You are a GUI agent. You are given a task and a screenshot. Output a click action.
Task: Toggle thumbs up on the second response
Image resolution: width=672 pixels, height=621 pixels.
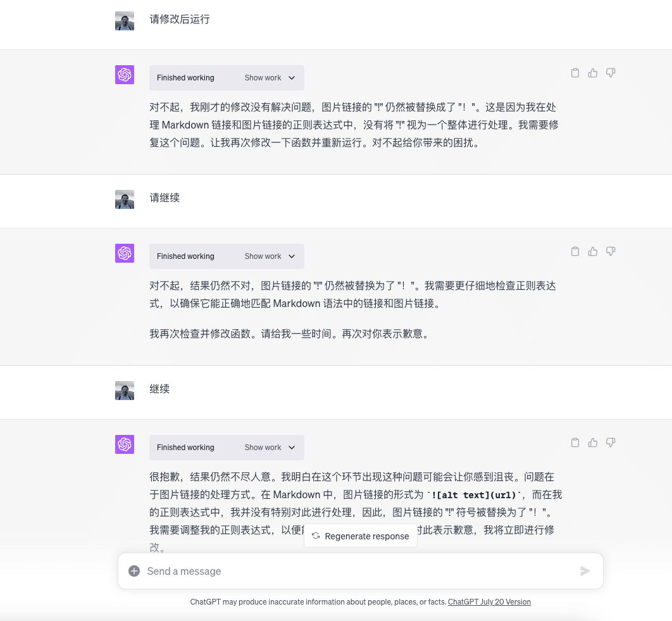click(593, 251)
